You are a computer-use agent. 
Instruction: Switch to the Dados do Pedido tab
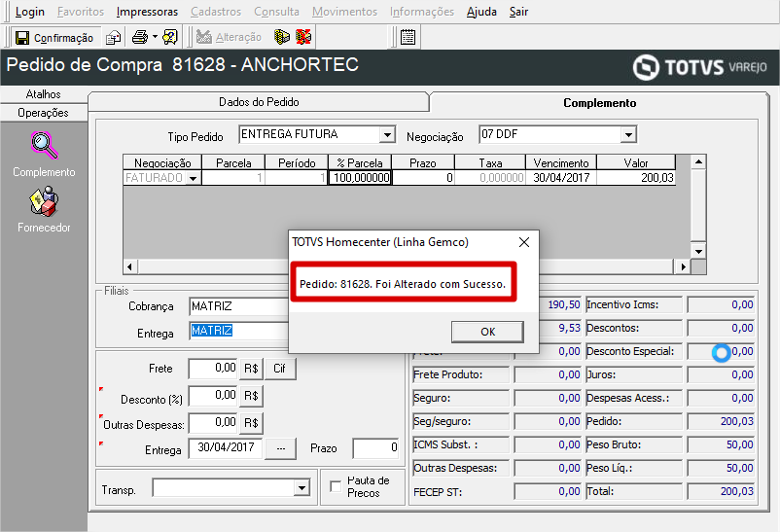[259, 102]
